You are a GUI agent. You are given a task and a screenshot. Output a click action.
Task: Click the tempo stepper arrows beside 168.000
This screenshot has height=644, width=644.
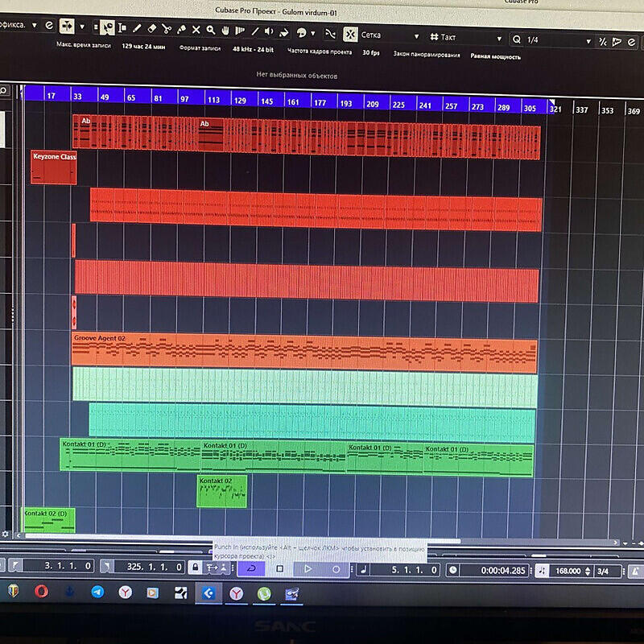point(588,572)
